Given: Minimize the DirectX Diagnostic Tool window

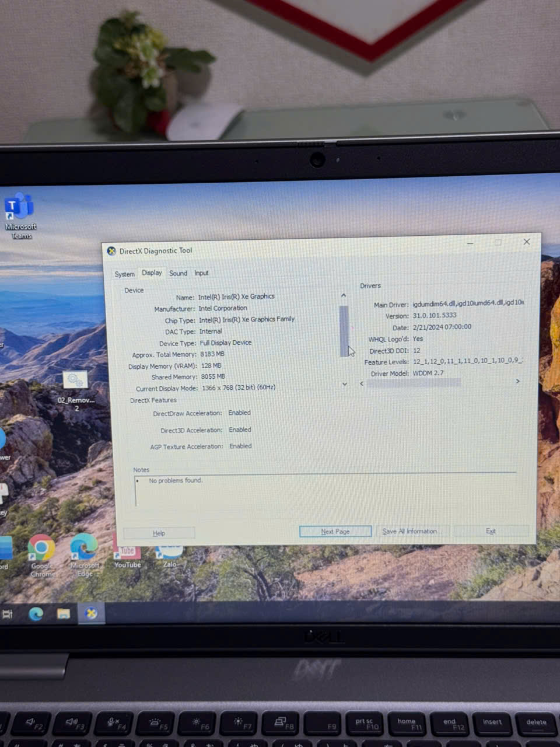Looking at the screenshot, I should (470, 243).
